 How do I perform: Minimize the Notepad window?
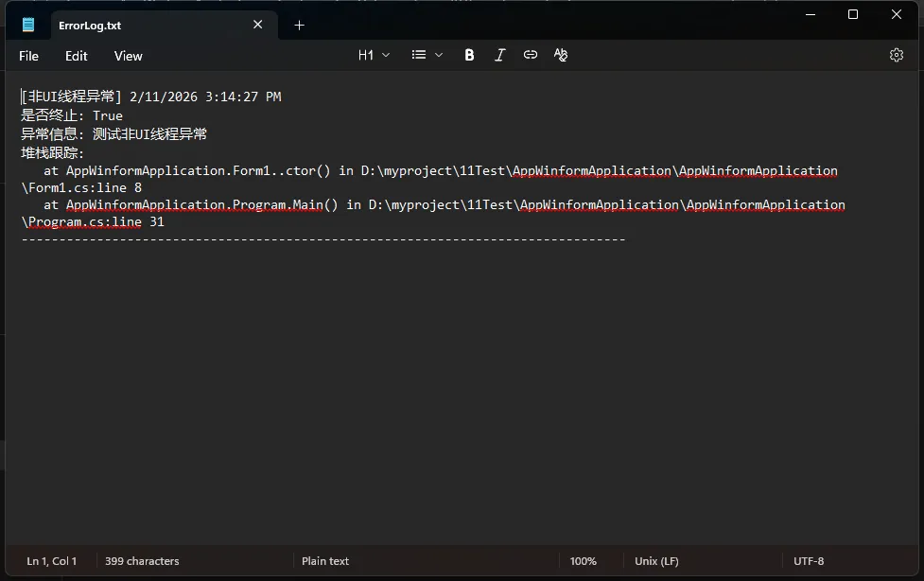[810, 14]
